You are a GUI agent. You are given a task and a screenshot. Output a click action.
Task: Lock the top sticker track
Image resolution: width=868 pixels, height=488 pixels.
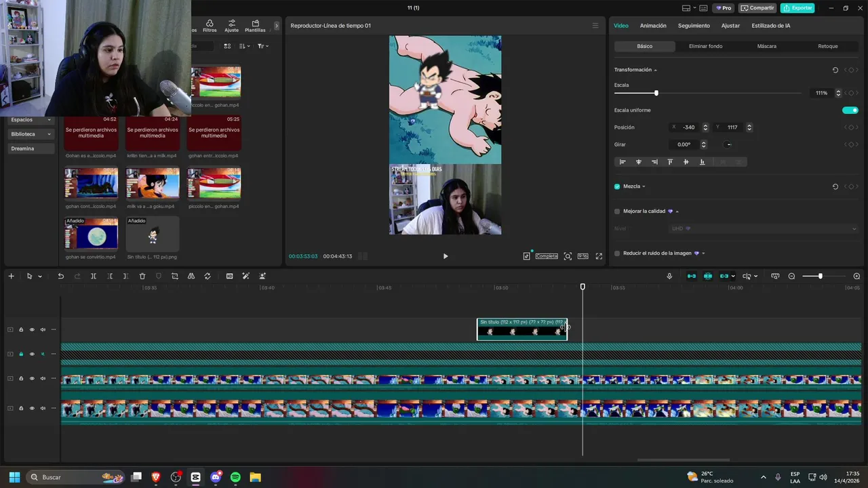click(x=21, y=330)
